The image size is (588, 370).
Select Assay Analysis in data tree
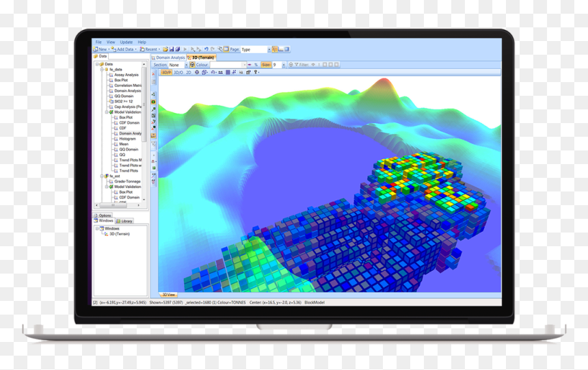tap(126, 75)
